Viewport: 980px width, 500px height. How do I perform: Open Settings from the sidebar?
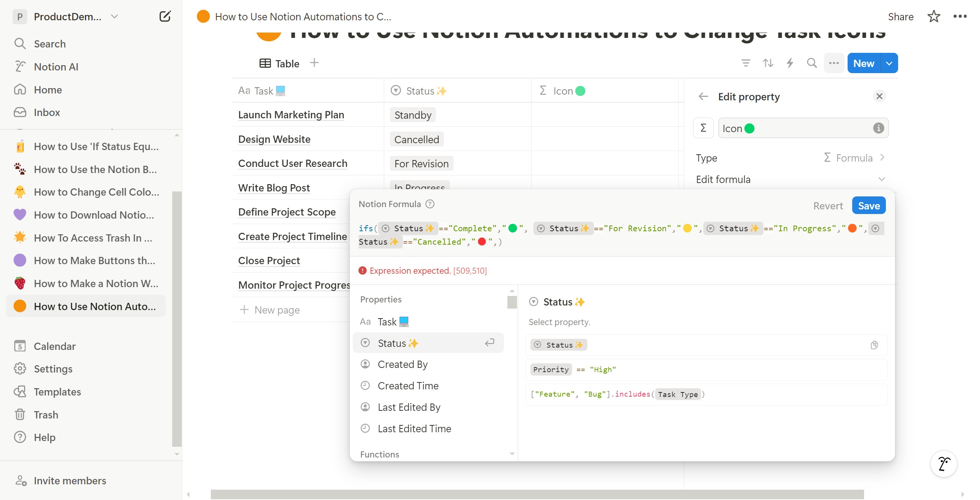(x=53, y=369)
